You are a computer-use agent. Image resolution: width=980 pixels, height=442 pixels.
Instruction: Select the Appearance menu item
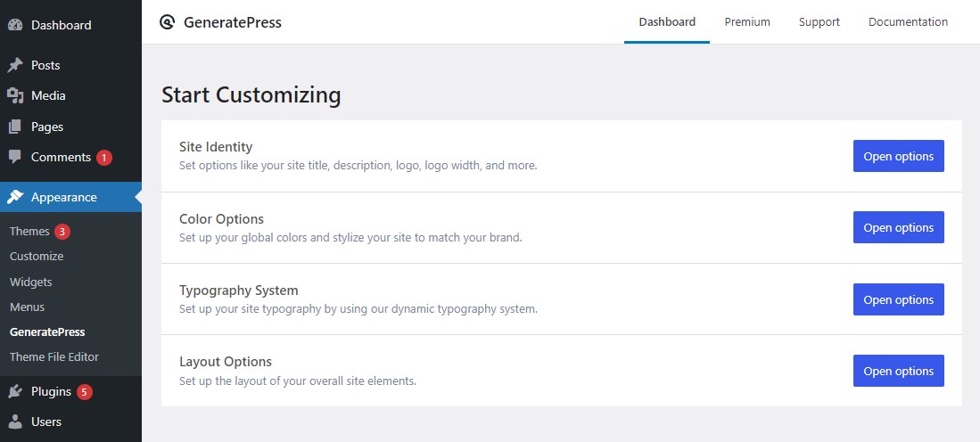coord(70,197)
